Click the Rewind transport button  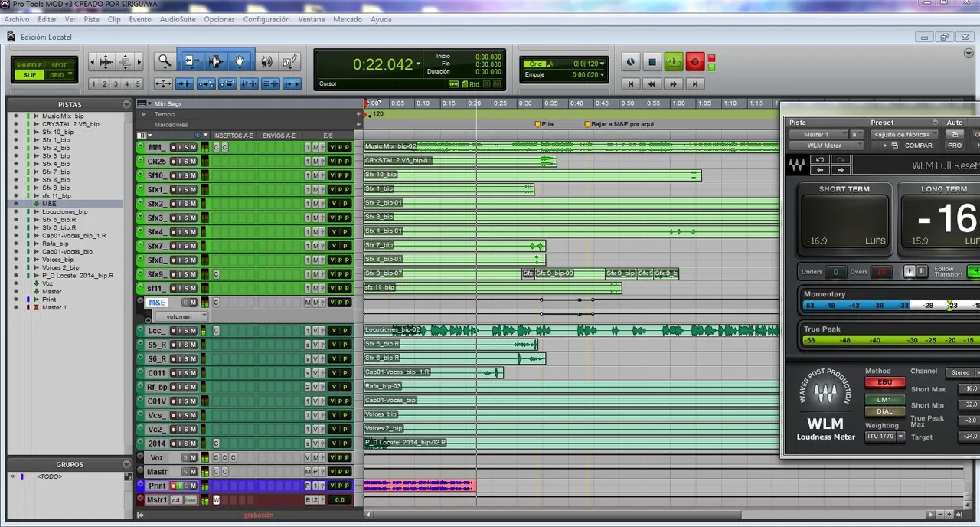[x=652, y=83]
